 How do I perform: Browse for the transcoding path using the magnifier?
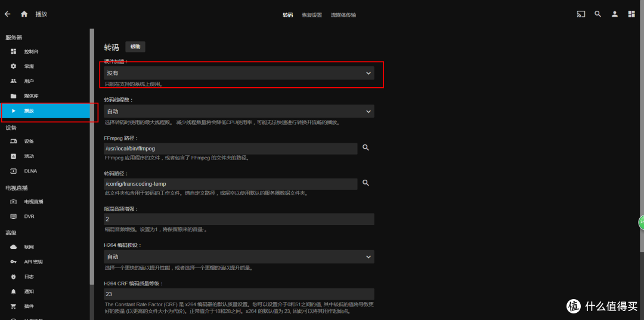click(x=366, y=183)
